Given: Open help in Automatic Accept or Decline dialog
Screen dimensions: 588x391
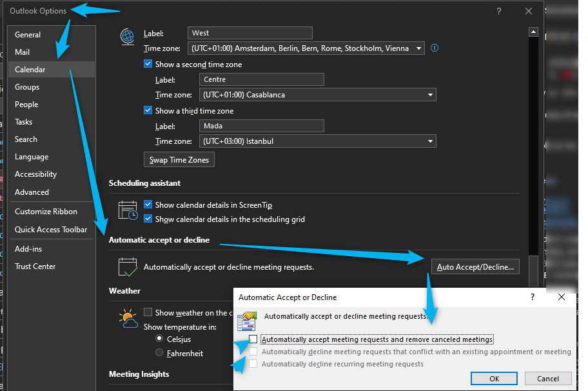Looking at the screenshot, I should pos(532,297).
